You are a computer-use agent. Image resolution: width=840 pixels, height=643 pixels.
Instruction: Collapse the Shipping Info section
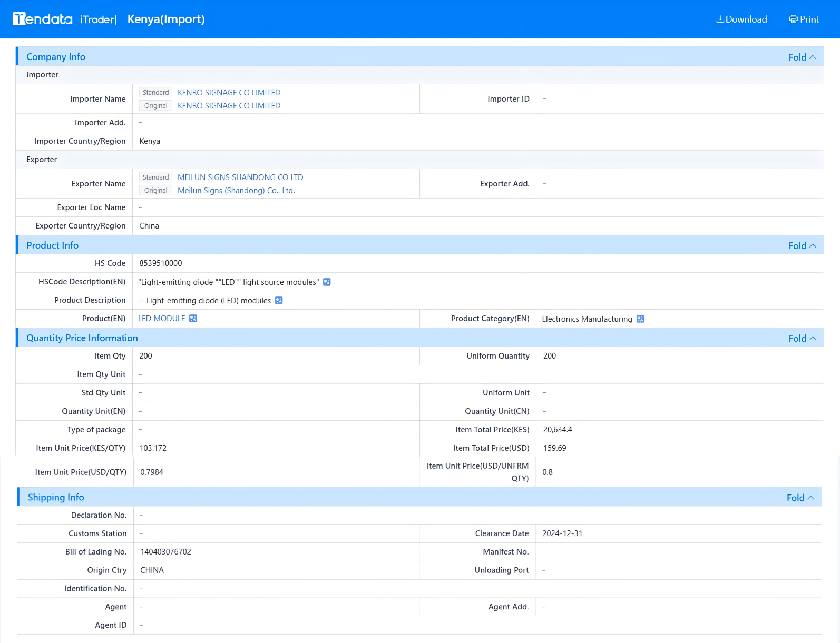(800, 498)
